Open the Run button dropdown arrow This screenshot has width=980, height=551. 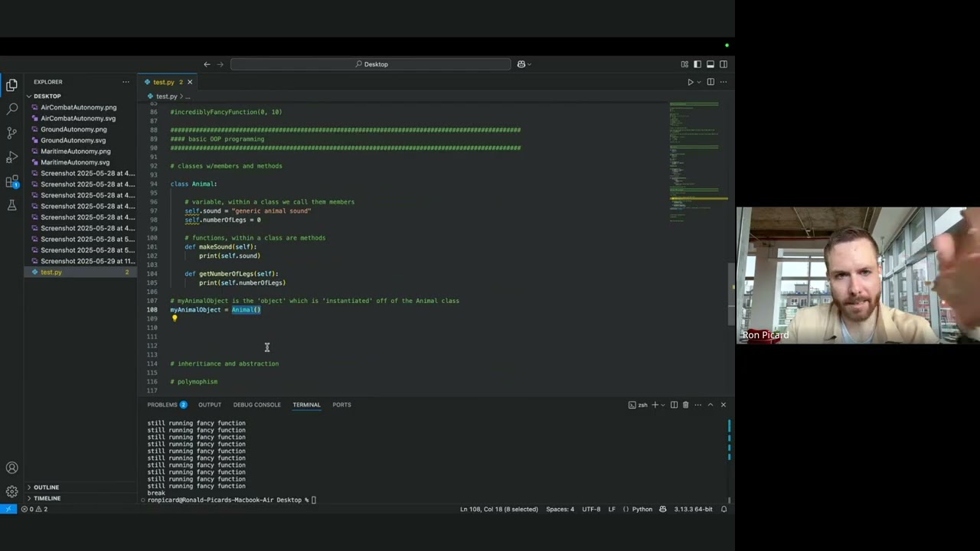[698, 82]
